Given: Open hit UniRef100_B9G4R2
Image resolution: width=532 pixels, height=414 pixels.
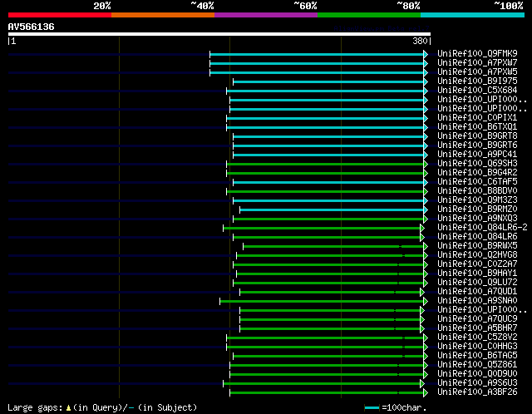Looking at the screenshot, I should click(477, 173).
